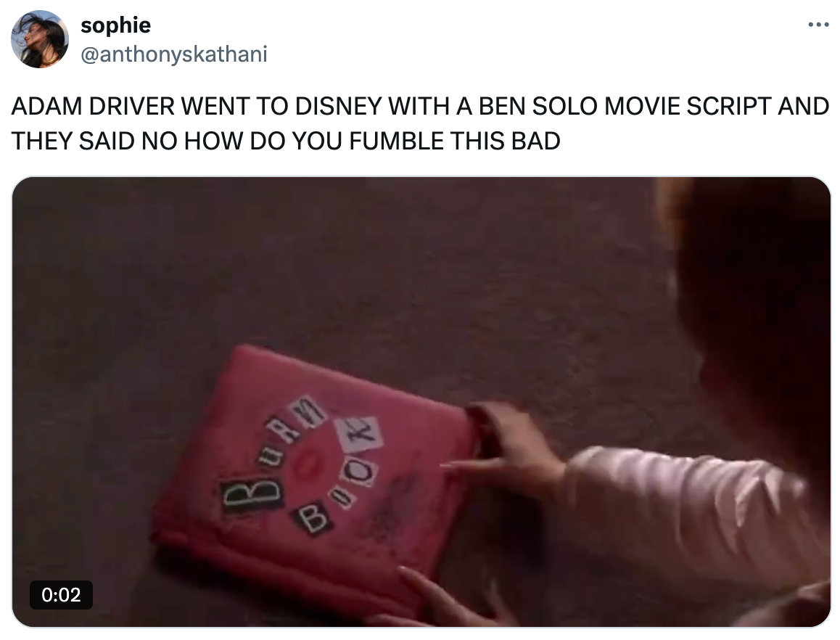Open the tweet's three-dot more options menu
The width and height of the screenshot is (840, 640).
818,25
